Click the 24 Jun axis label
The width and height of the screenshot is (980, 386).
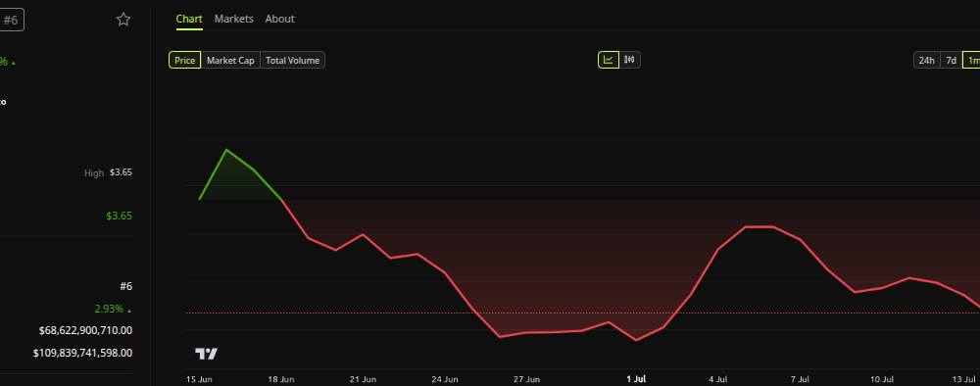445,379
